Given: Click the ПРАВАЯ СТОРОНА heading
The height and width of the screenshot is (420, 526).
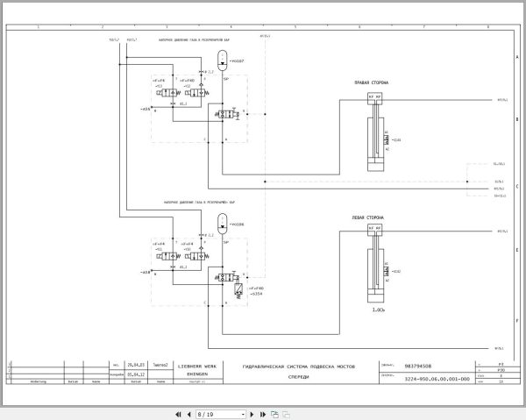Looking at the screenshot, I should 372,82.
